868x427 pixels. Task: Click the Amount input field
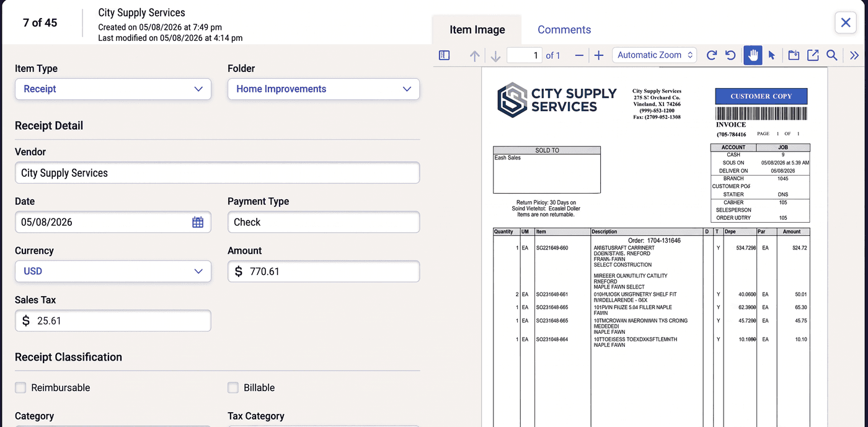324,271
